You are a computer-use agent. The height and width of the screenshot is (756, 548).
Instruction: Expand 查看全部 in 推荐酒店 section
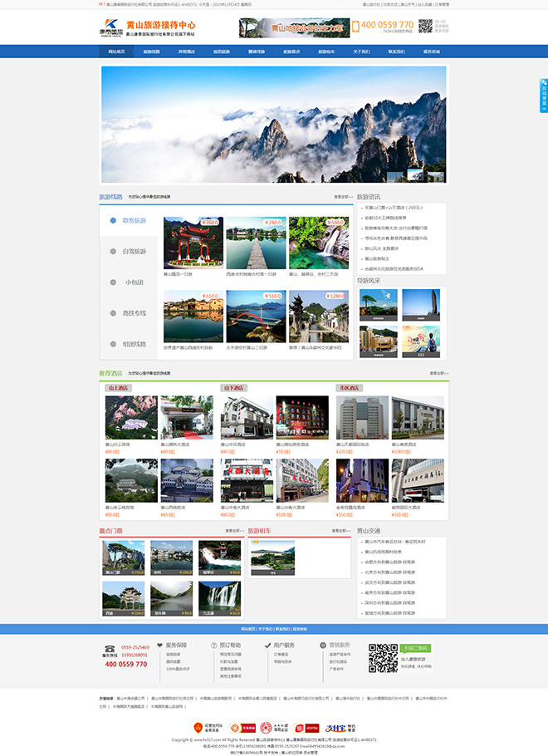pos(438,373)
